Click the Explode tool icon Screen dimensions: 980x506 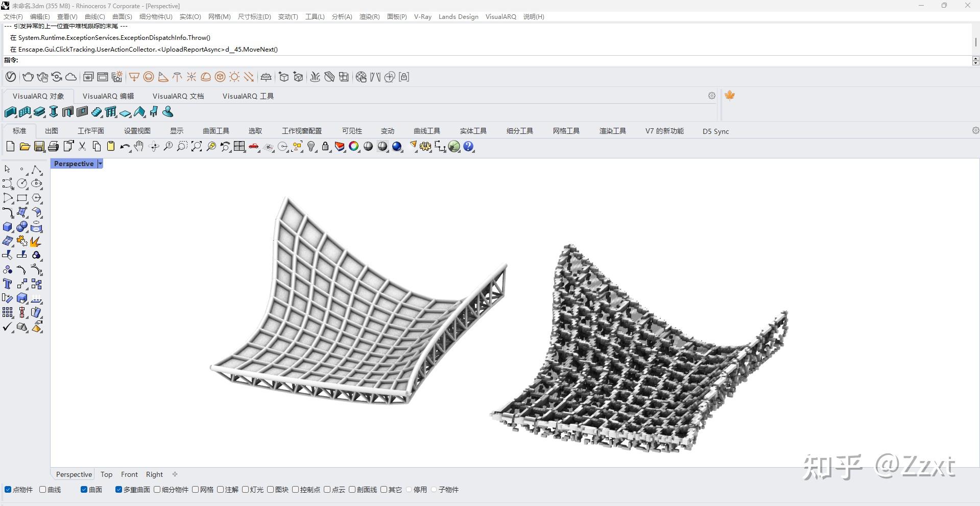(x=36, y=241)
